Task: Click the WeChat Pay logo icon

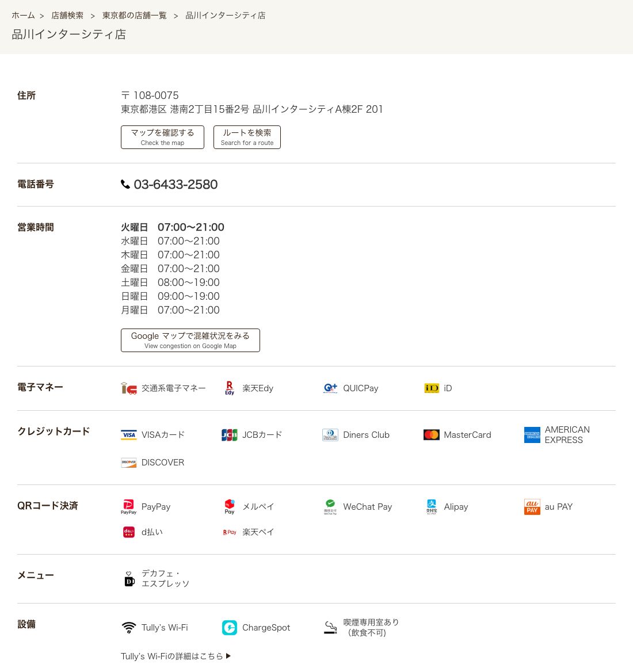Action: pyautogui.click(x=330, y=507)
